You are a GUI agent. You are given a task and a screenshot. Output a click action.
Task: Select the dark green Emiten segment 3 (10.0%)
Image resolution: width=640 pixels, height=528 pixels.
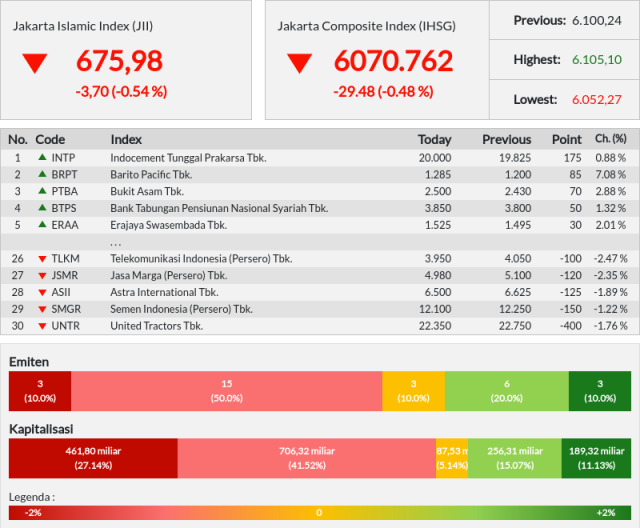coord(600,391)
